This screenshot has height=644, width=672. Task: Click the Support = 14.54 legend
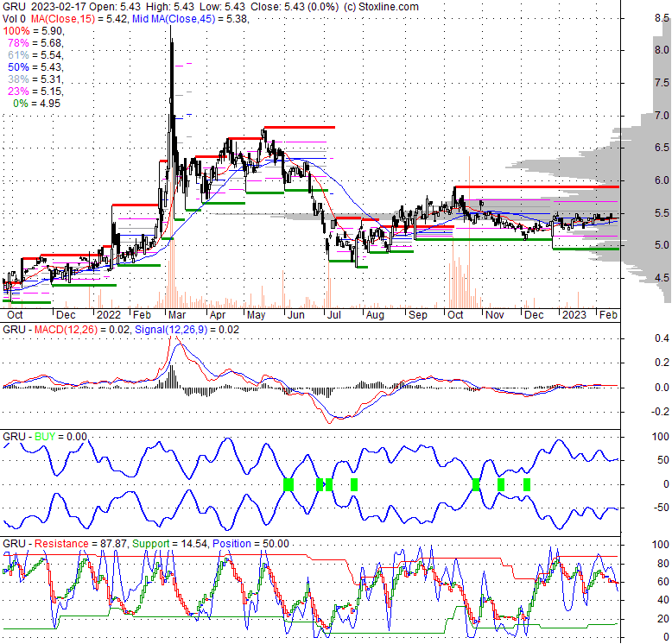[x=170, y=543]
